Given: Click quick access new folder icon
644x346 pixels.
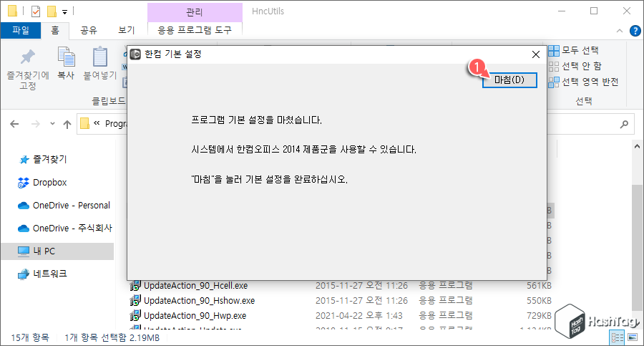Looking at the screenshot, I should 52,11.
